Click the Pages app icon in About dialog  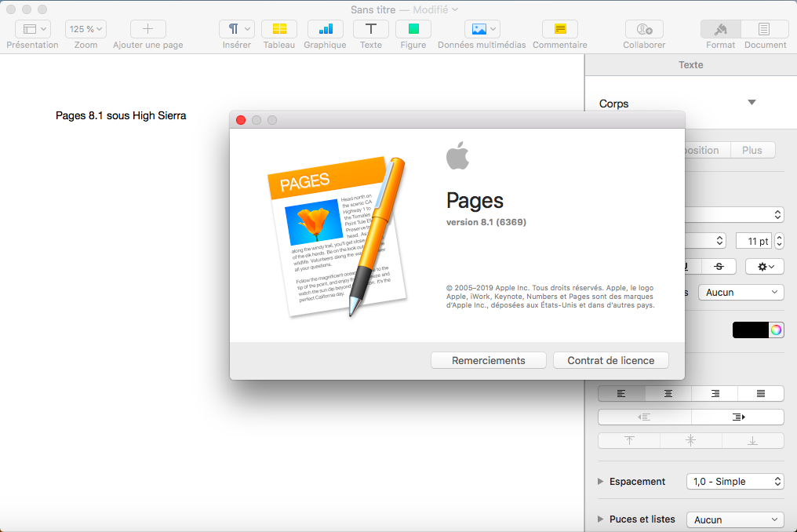tap(337, 235)
